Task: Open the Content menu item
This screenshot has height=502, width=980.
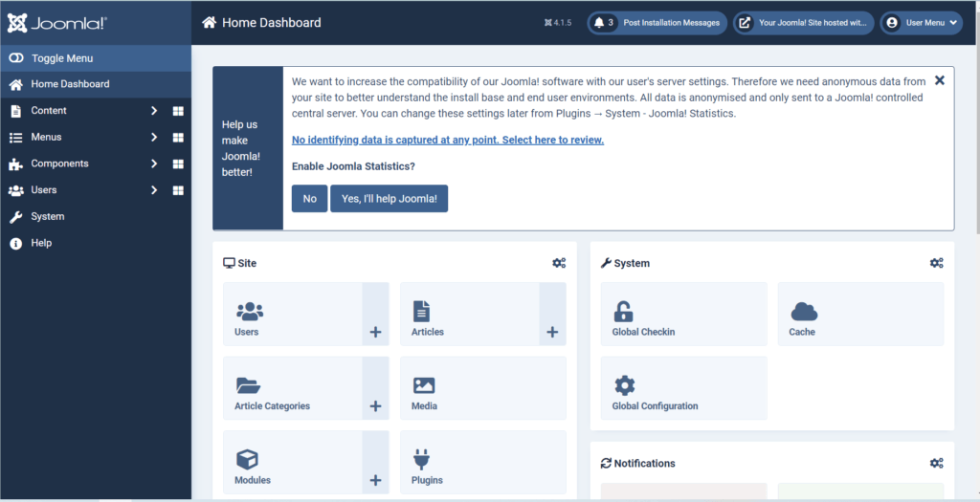Action: (x=49, y=111)
